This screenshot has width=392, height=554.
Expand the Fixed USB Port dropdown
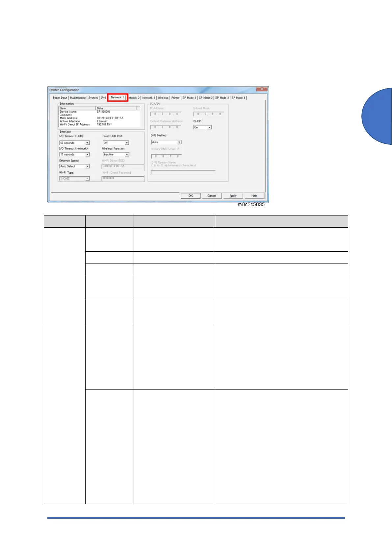point(116,143)
